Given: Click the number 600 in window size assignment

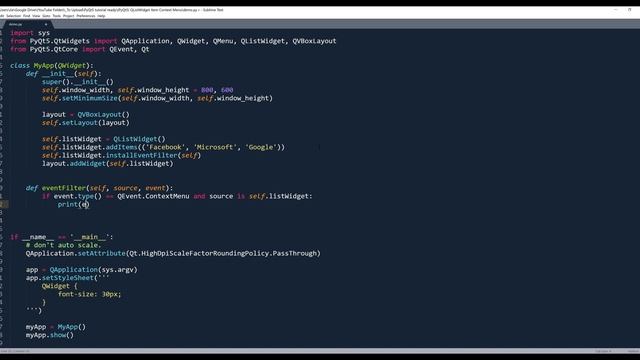Looking at the screenshot, I should 227,90.
